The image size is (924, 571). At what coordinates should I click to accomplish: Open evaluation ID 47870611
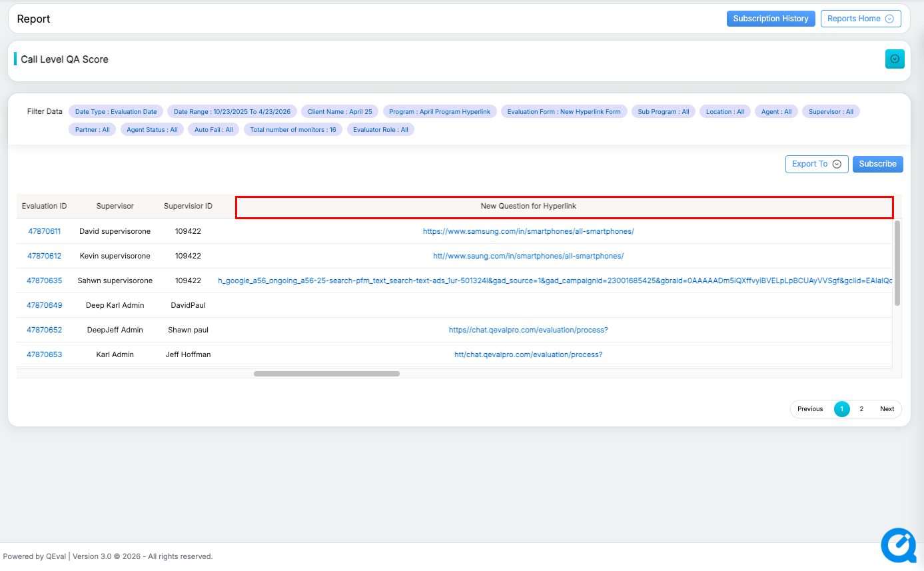tap(44, 231)
